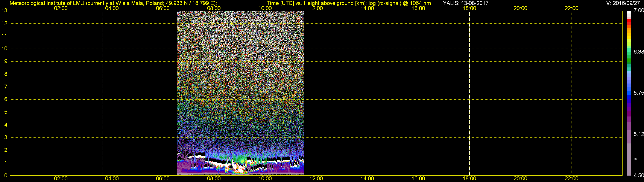
Task: Click the 4 km height axis label
Action: [6, 125]
